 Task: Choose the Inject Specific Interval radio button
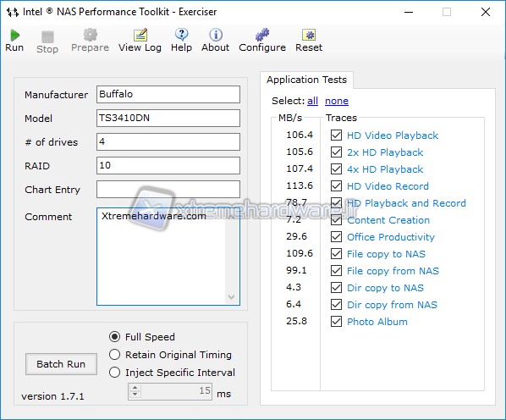click(114, 373)
